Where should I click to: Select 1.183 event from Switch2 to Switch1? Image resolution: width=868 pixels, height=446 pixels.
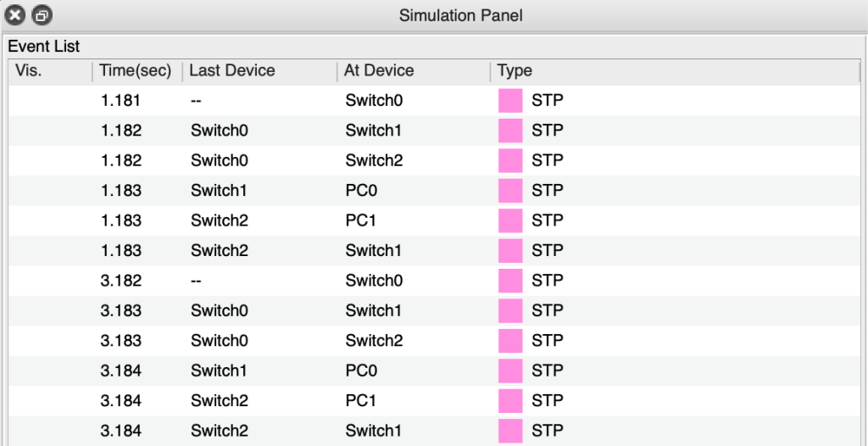373,251
